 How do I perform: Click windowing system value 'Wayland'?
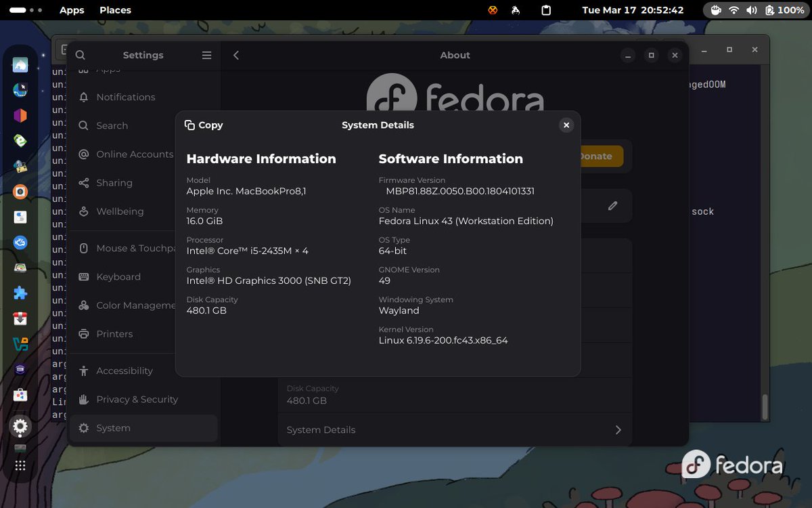pyautogui.click(x=399, y=311)
